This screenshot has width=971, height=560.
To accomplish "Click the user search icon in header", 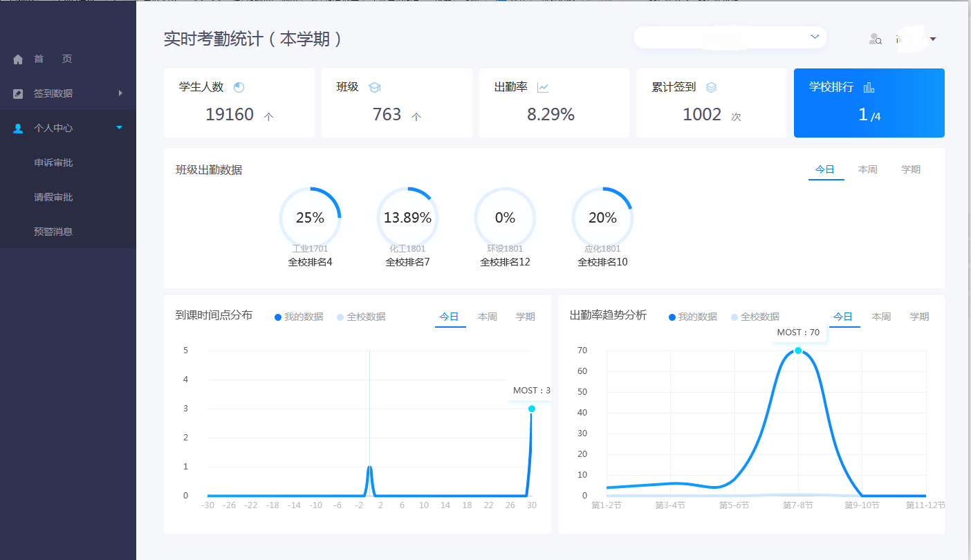I will tap(875, 39).
